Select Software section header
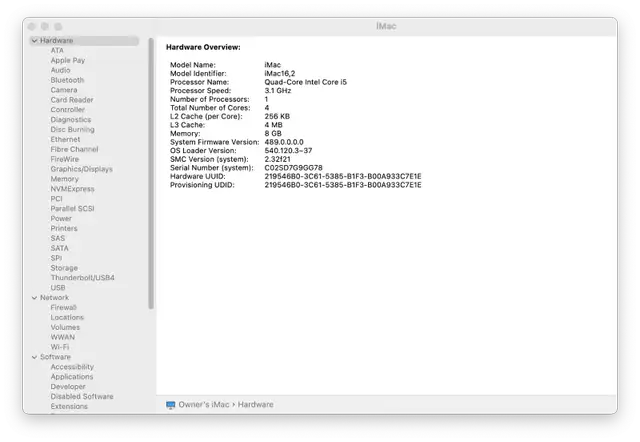Image resolution: width=640 pixels, height=442 pixels. (x=56, y=357)
